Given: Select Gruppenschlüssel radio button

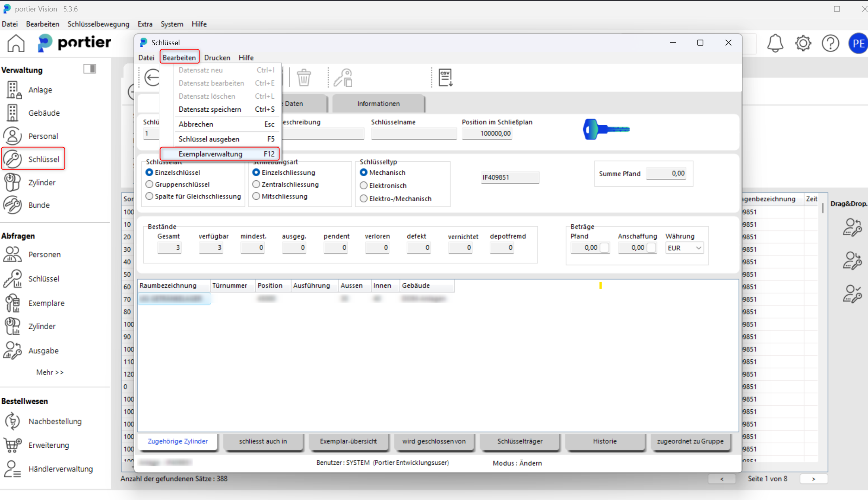Looking at the screenshot, I should coord(149,184).
